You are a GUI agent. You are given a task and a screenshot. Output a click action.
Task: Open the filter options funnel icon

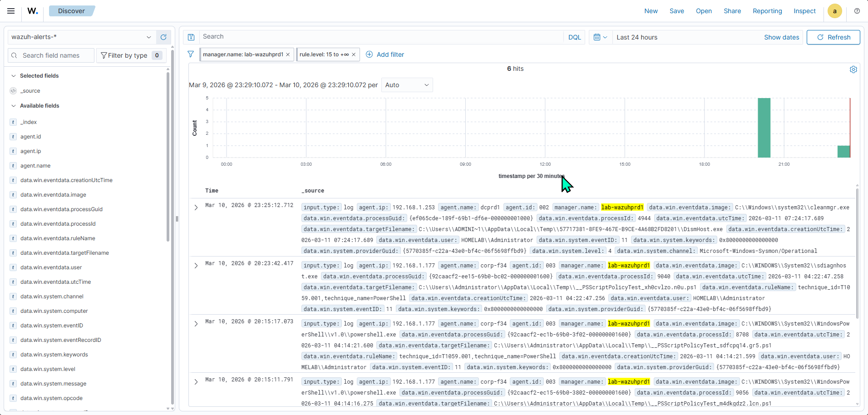[x=191, y=54]
